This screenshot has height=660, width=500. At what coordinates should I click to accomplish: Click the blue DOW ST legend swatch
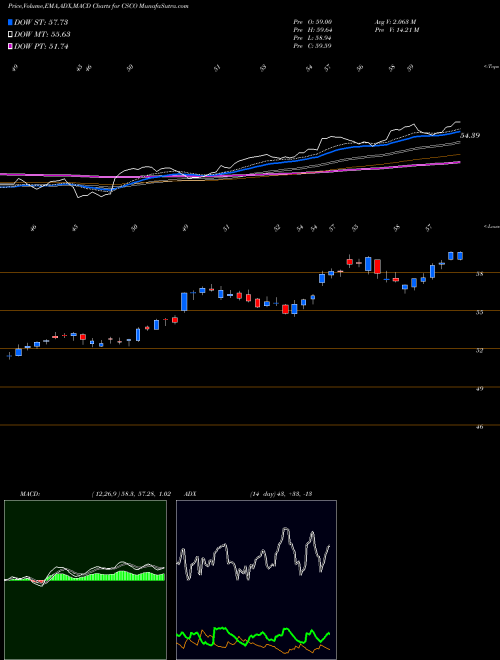point(10,22)
